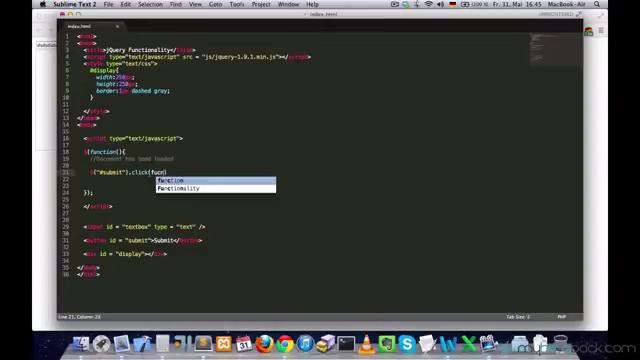Open the Selection menu
The image size is (640, 360).
[150, 4]
